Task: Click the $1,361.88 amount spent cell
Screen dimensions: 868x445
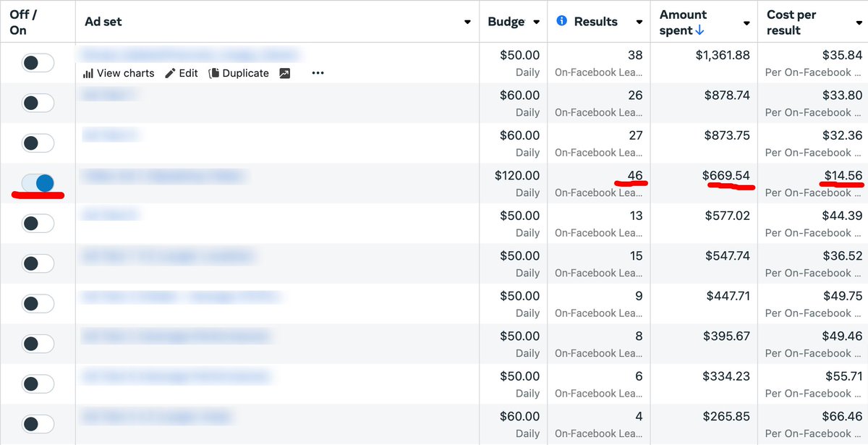Action: point(723,55)
